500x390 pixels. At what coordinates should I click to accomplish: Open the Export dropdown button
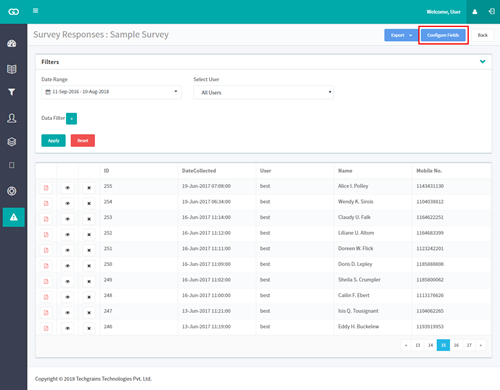click(x=401, y=35)
